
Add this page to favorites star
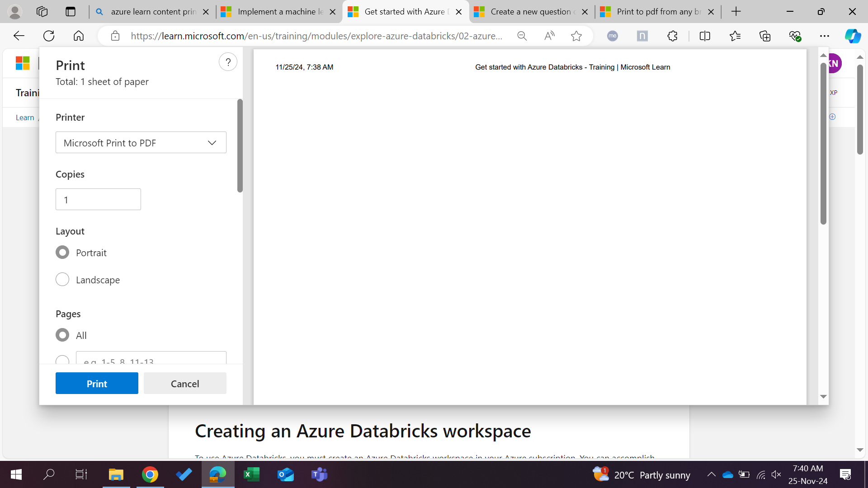576,36
